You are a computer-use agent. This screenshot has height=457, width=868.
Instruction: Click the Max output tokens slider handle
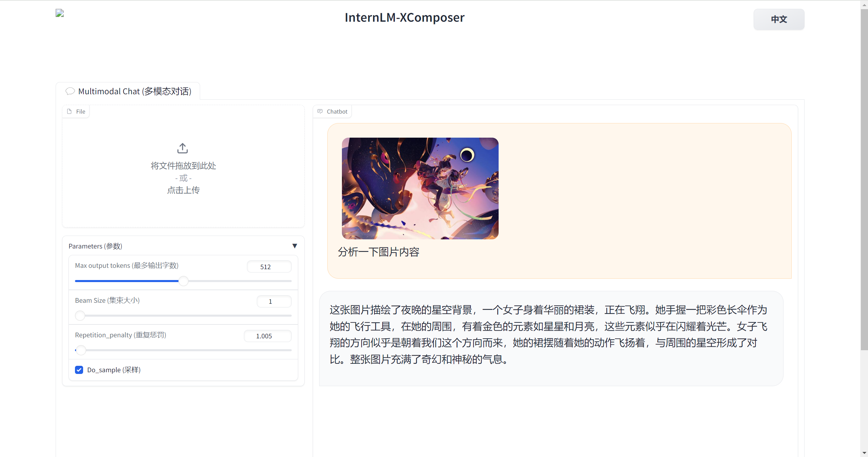coord(184,281)
